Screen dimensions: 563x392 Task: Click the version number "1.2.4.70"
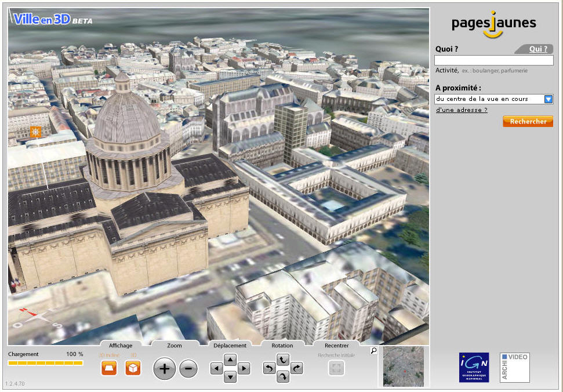click(x=14, y=384)
